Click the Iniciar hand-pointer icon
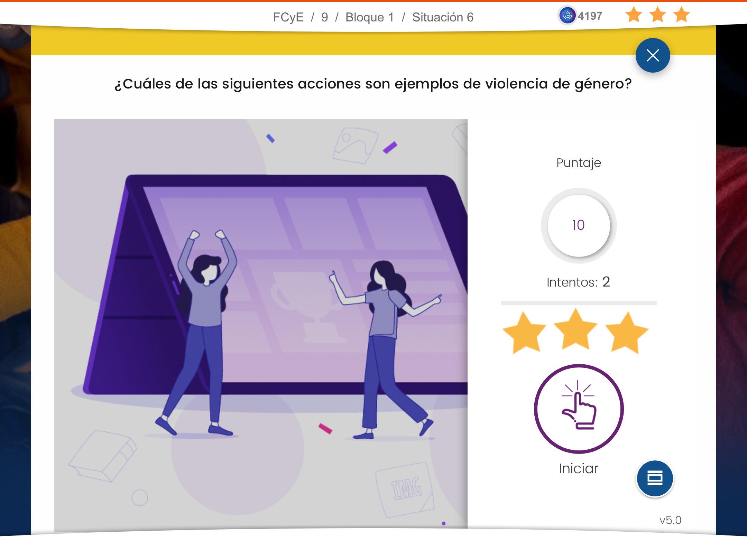This screenshot has height=560, width=747. 579,409
